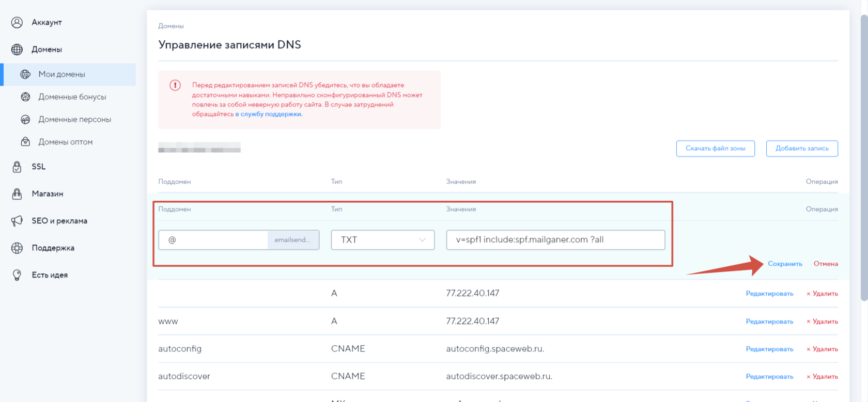Open the SSL section
868x402 pixels.
click(39, 167)
